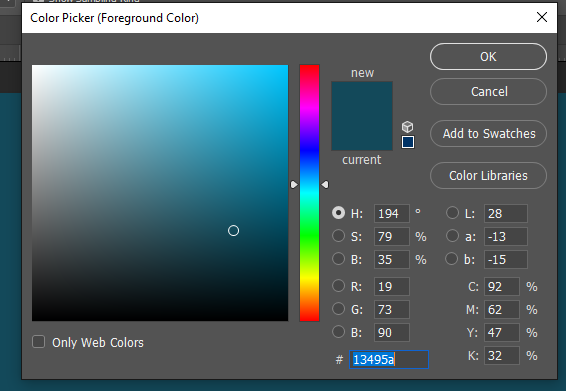Image resolution: width=566 pixels, height=391 pixels.
Task: Select the H hue radio button
Action: point(338,213)
